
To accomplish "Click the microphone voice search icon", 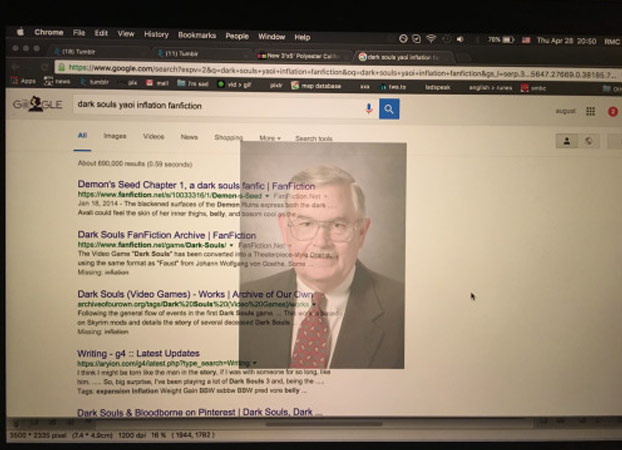I will tap(369, 108).
